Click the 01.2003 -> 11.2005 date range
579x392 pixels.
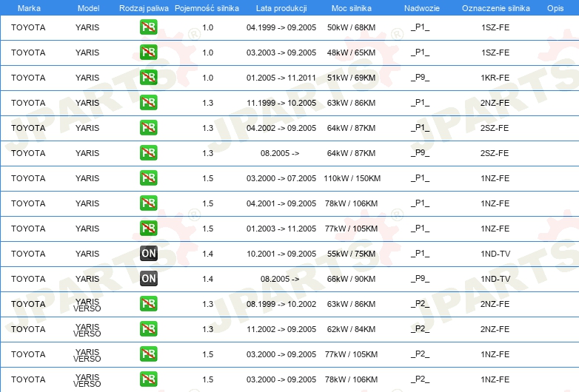point(281,229)
